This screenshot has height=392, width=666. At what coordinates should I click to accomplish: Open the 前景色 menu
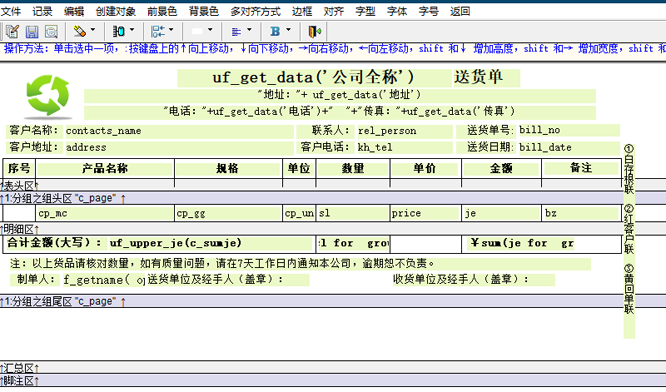tap(162, 11)
